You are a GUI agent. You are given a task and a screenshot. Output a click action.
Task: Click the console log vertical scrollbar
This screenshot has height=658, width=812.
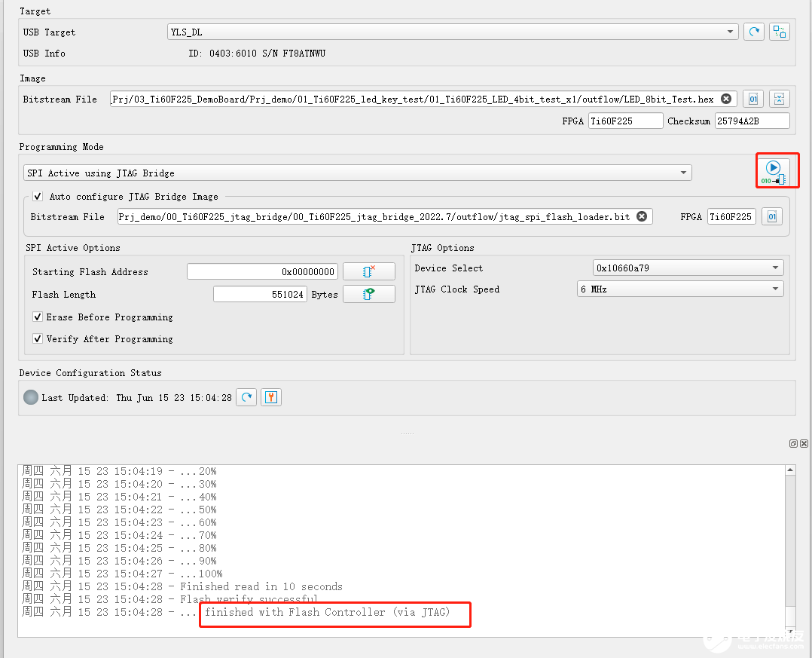click(789, 543)
